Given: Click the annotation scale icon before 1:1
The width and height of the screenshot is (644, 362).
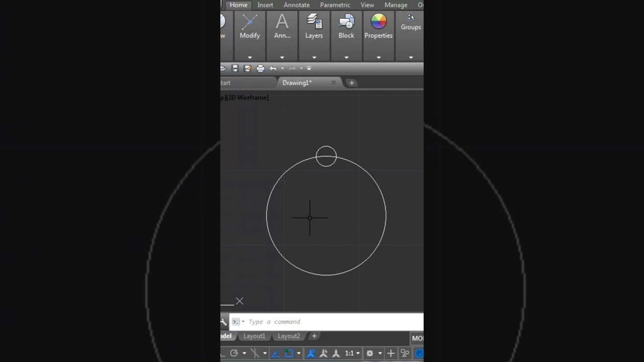Looking at the screenshot, I should pyautogui.click(x=337, y=353).
